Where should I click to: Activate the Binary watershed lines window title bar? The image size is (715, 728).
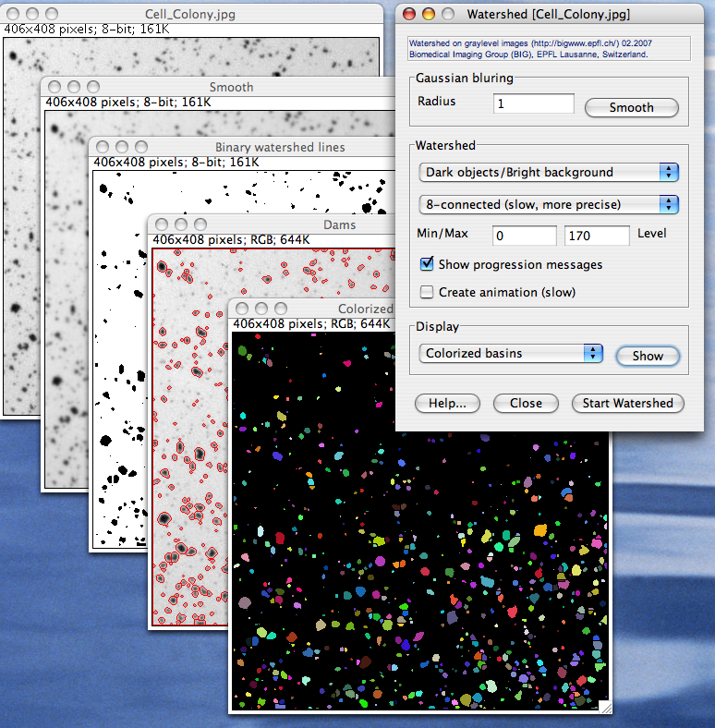click(279, 147)
